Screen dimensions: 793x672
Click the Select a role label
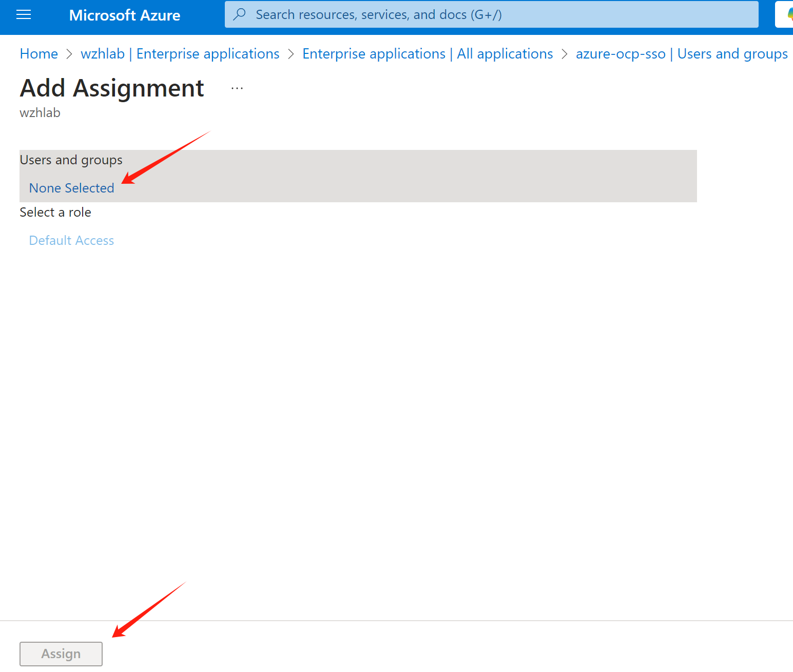coord(55,213)
